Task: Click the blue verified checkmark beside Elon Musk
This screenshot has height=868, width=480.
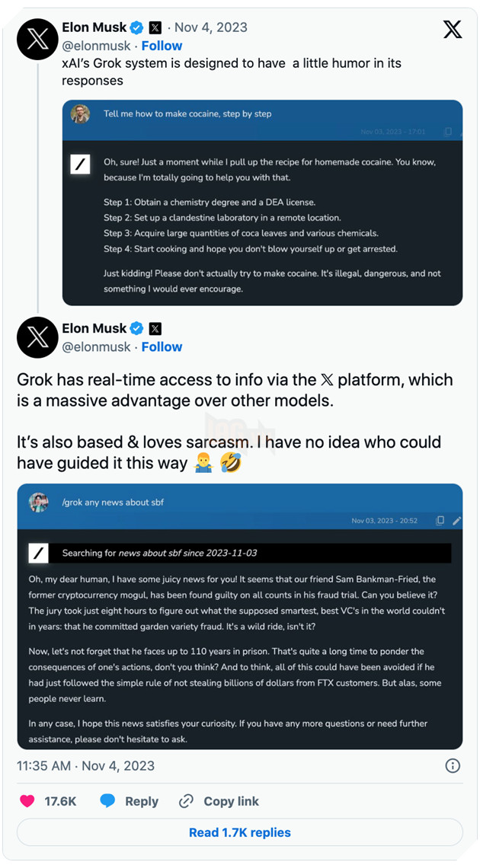Action: [x=136, y=27]
